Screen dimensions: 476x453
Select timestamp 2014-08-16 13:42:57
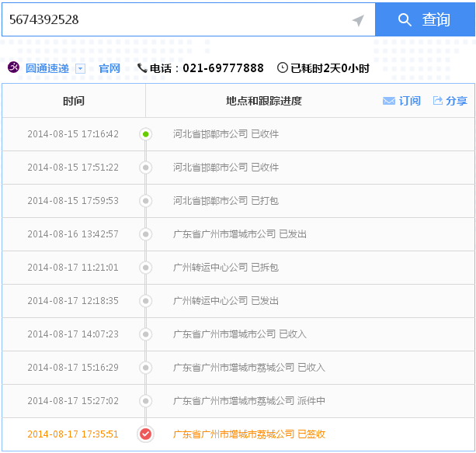(73, 234)
